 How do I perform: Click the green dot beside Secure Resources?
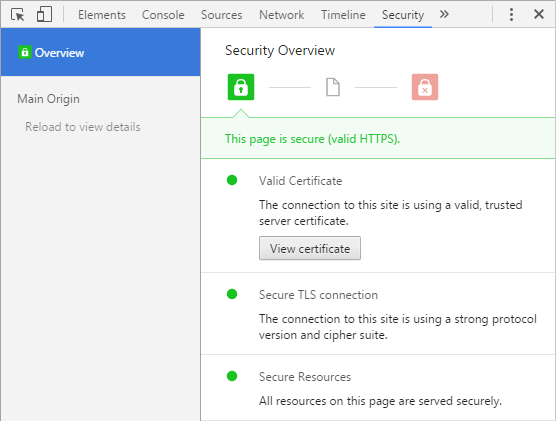pos(232,376)
